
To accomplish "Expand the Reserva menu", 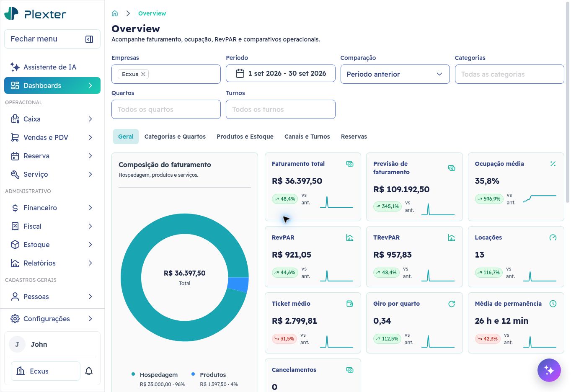I will point(52,156).
